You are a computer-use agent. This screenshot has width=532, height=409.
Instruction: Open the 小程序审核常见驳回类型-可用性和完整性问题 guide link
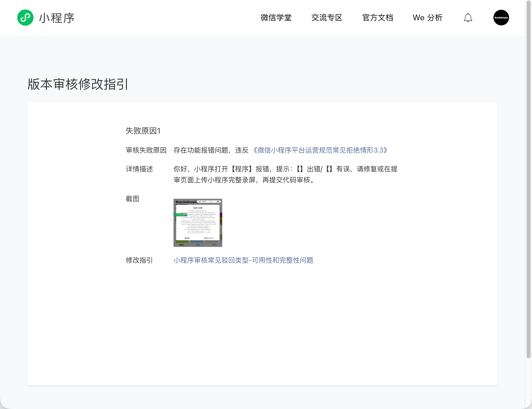click(x=243, y=260)
